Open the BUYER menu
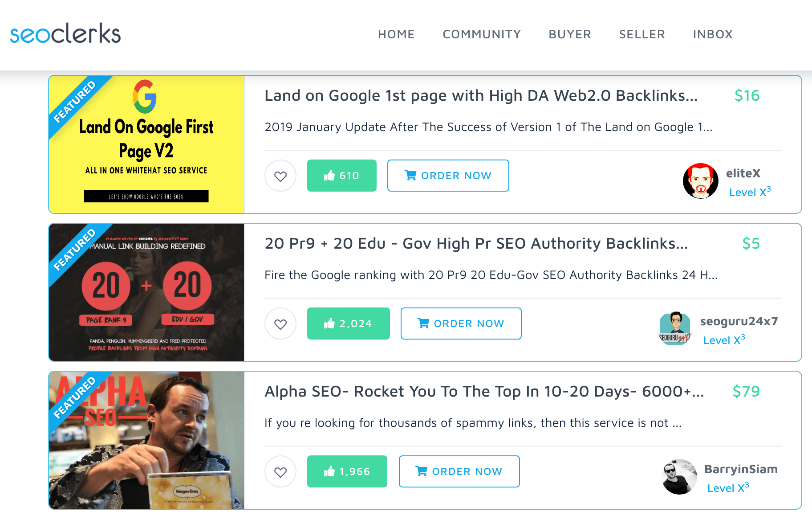The width and height of the screenshot is (812, 516). pyautogui.click(x=570, y=34)
